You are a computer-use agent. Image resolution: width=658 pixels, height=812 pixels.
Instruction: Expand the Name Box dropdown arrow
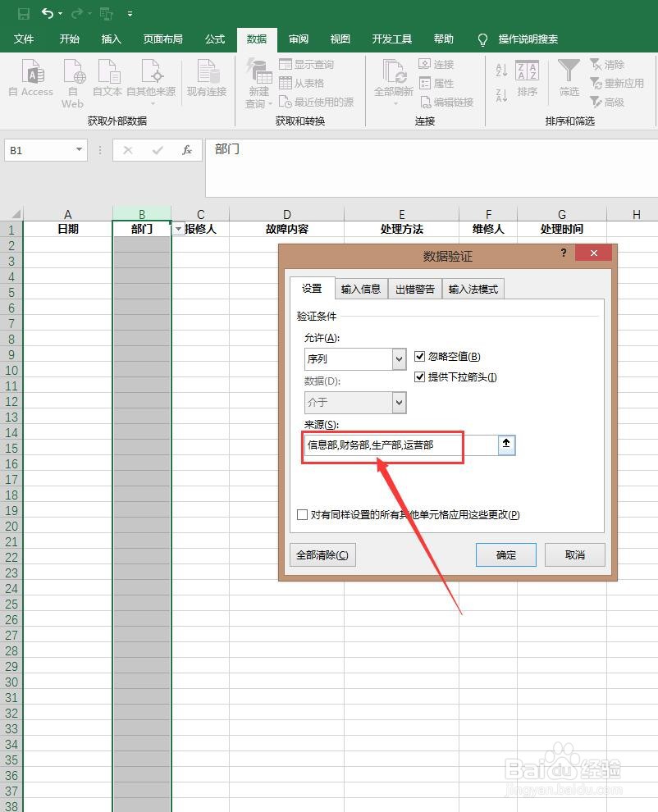[79, 150]
